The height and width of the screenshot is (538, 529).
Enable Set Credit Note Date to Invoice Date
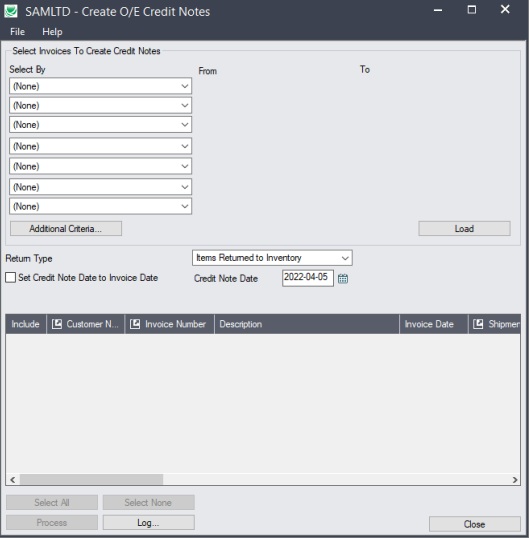pyautogui.click(x=11, y=278)
